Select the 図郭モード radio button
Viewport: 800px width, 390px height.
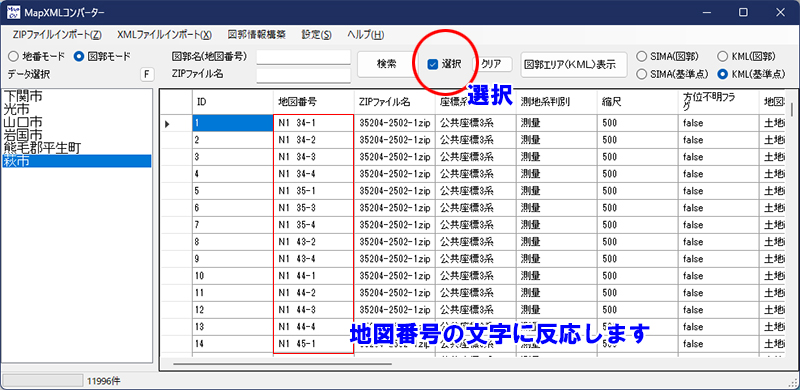coord(102,56)
